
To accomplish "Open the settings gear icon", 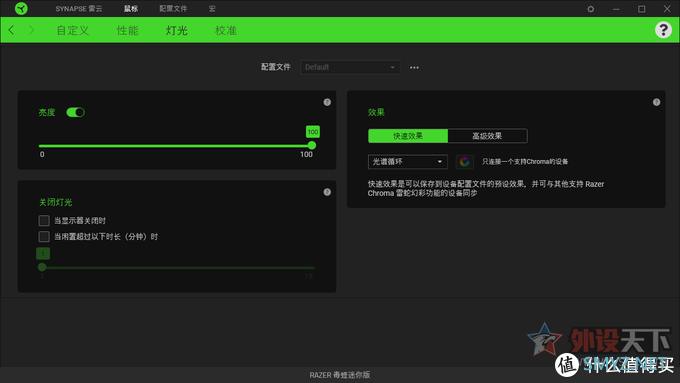I will point(591,9).
